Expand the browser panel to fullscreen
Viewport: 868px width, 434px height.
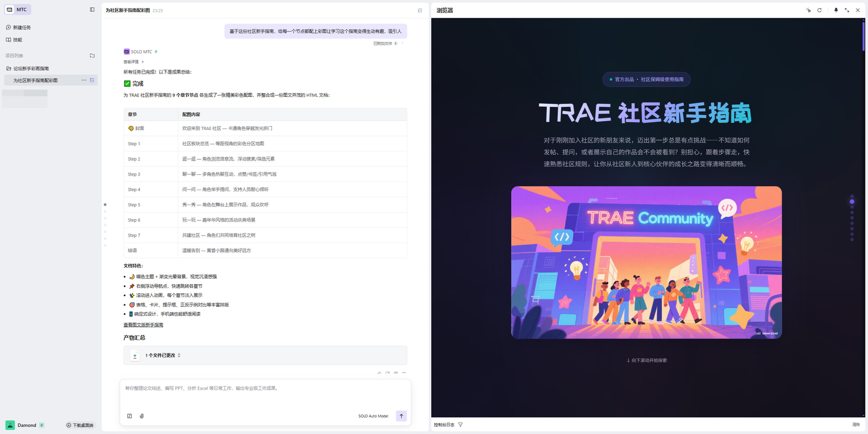(x=847, y=10)
